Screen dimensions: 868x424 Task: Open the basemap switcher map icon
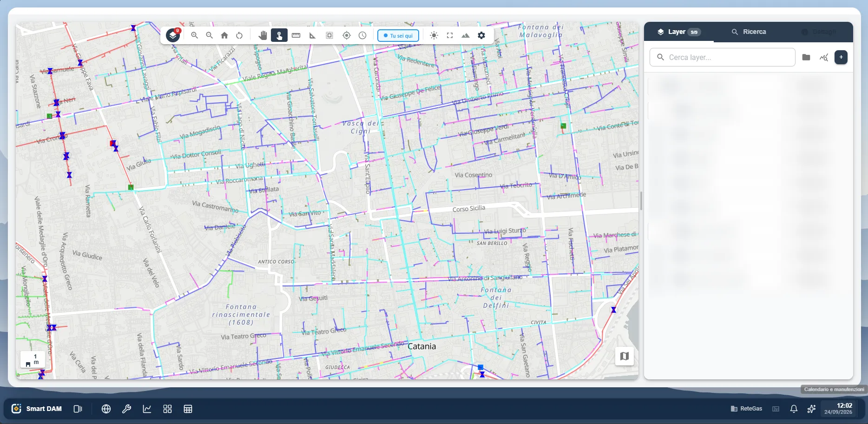(625, 356)
